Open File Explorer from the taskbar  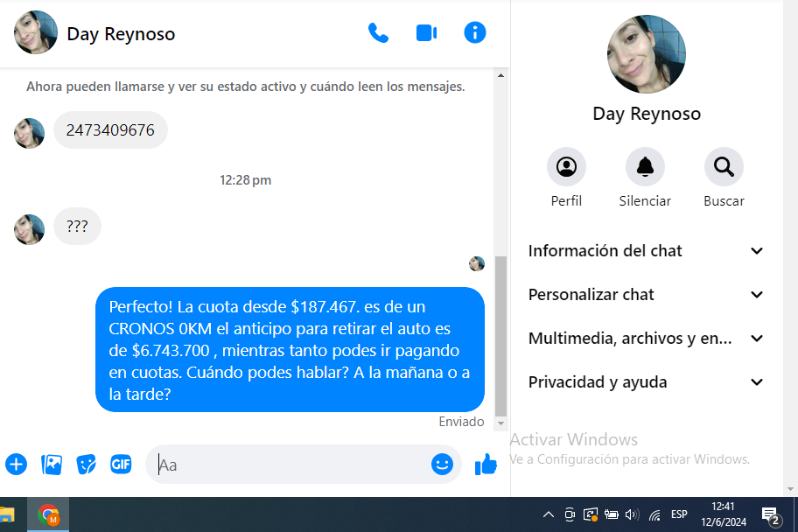(x=7, y=514)
